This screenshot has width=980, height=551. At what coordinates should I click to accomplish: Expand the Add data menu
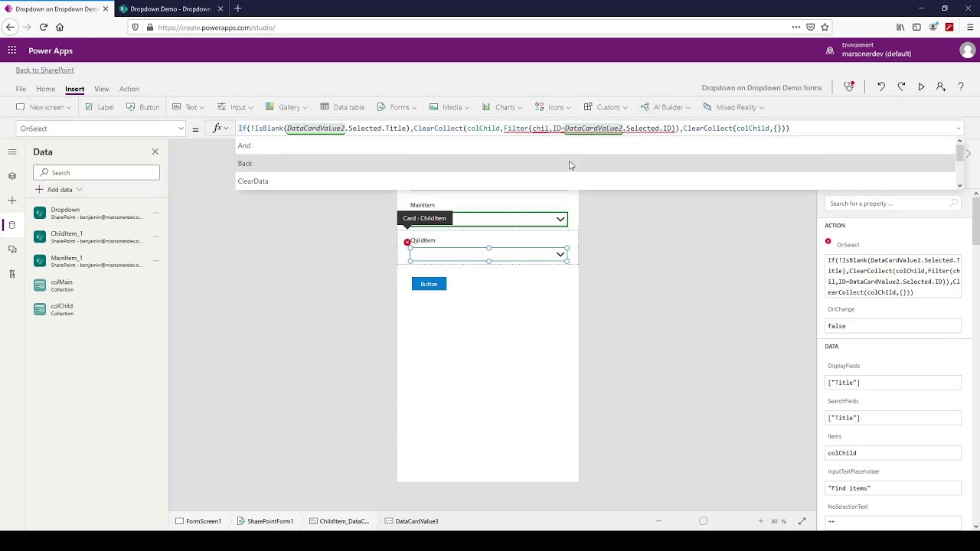tap(58, 190)
